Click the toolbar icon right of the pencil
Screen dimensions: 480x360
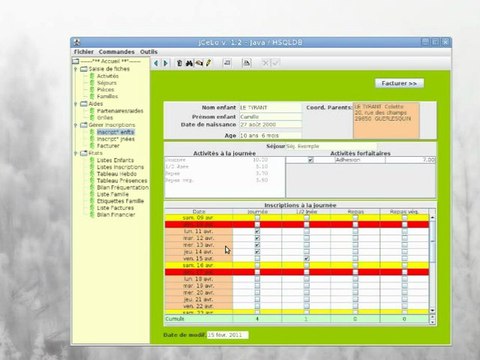click(x=227, y=63)
